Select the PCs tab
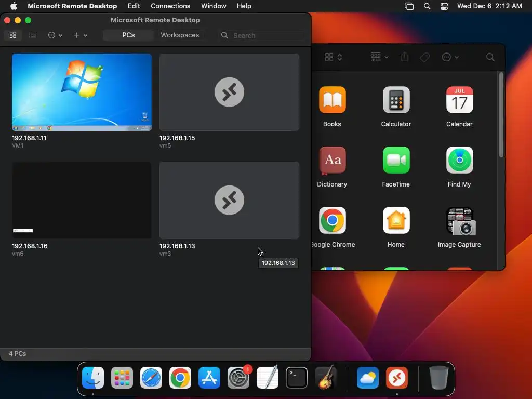 (128, 35)
